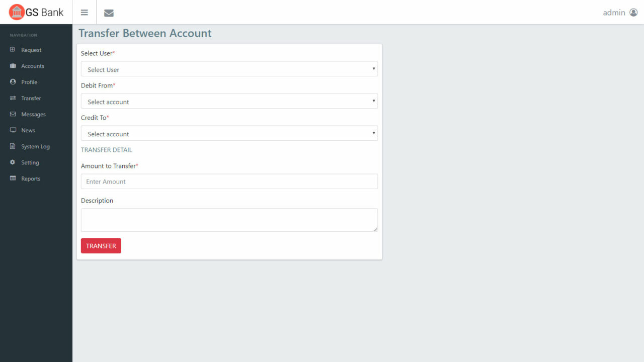Expand the Credit To account dropdown
The image size is (644, 362).
(229, 134)
